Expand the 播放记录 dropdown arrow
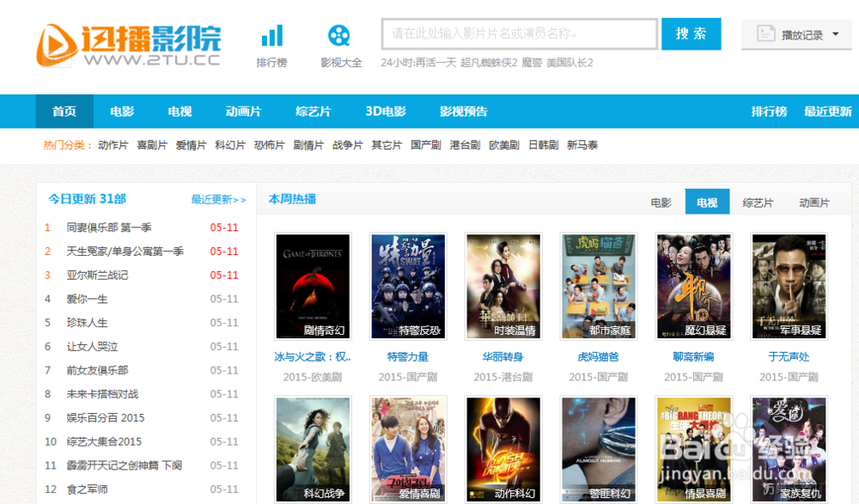The width and height of the screenshot is (859, 504). tap(836, 34)
